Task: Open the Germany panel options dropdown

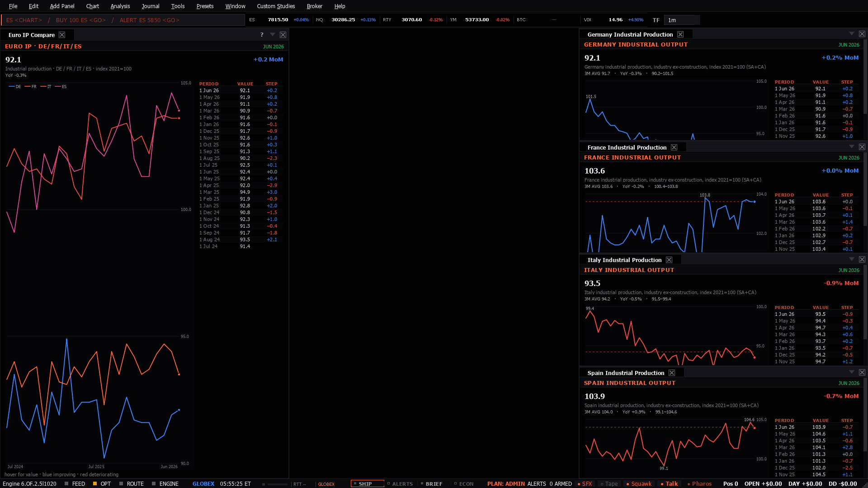Action: pyautogui.click(x=852, y=34)
